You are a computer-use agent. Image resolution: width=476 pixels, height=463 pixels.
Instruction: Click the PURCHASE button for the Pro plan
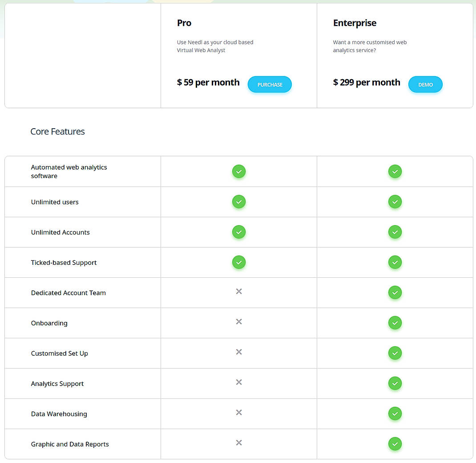pyautogui.click(x=270, y=84)
